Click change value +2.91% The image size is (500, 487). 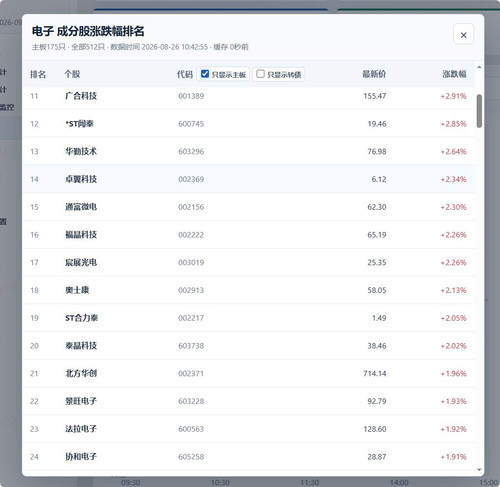click(x=453, y=96)
